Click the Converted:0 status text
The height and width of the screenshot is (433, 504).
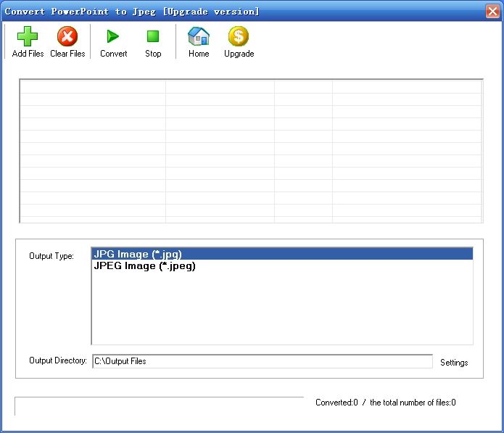coord(336,403)
